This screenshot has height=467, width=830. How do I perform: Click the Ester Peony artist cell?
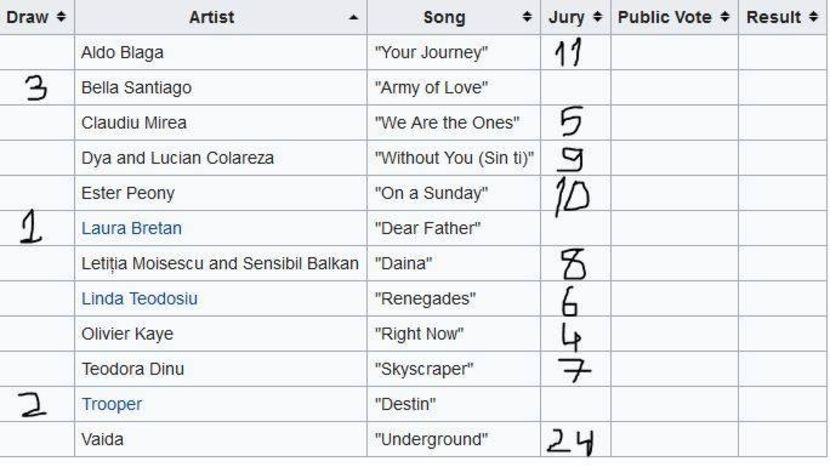[127, 193]
